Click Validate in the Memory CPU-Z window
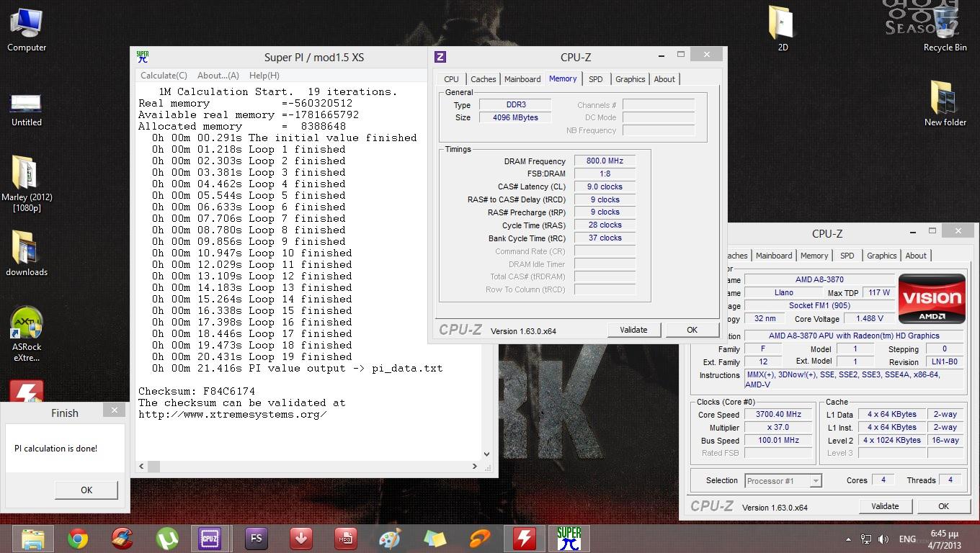The width and height of the screenshot is (980, 553). coord(633,330)
